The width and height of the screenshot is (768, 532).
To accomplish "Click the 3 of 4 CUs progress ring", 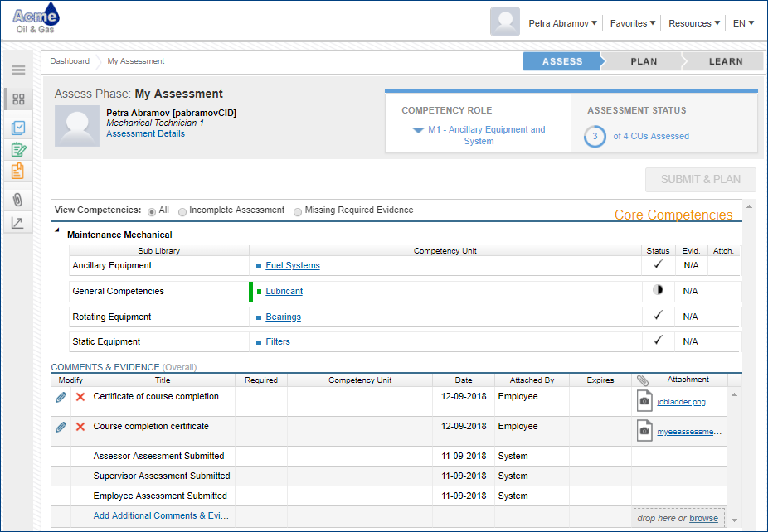I will pyautogui.click(x=595, y=136).
